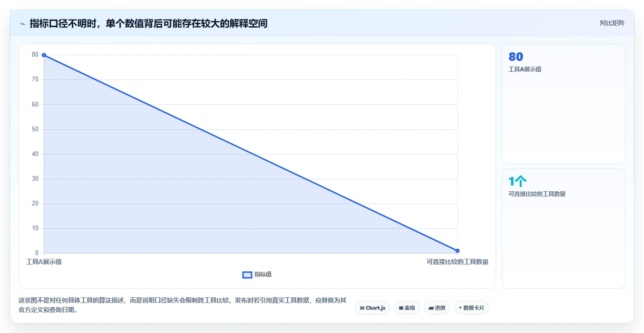Click the lightning icon beside the title
Screen dimensions: 644x333
[x=22, y=23]
